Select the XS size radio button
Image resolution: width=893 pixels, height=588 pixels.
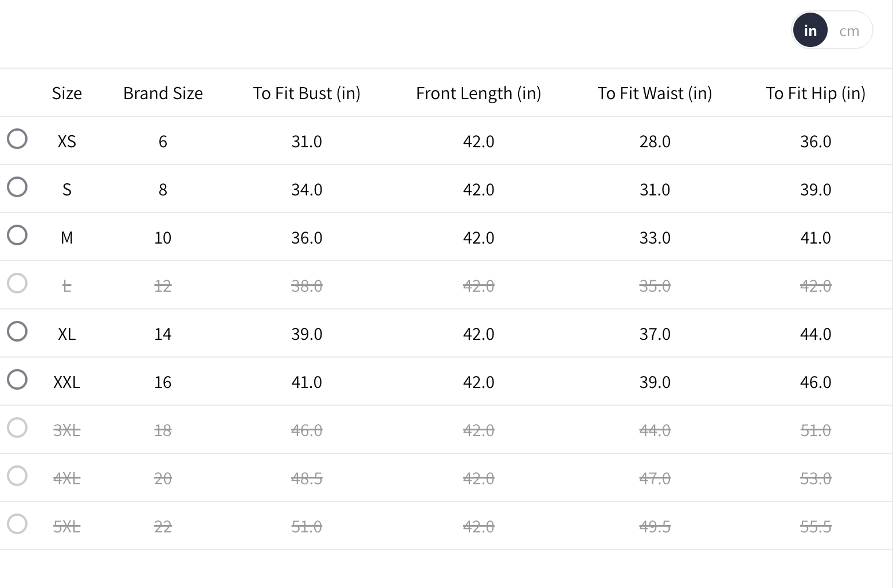17,139
